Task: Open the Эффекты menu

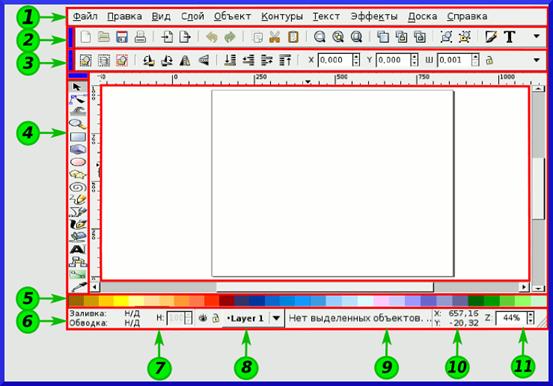Action: 374,16
